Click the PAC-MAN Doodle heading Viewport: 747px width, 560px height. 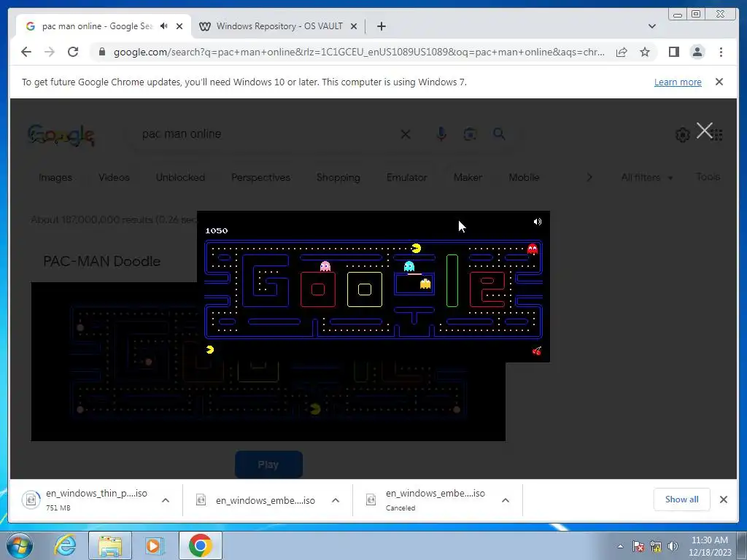(x=102, y=261)
